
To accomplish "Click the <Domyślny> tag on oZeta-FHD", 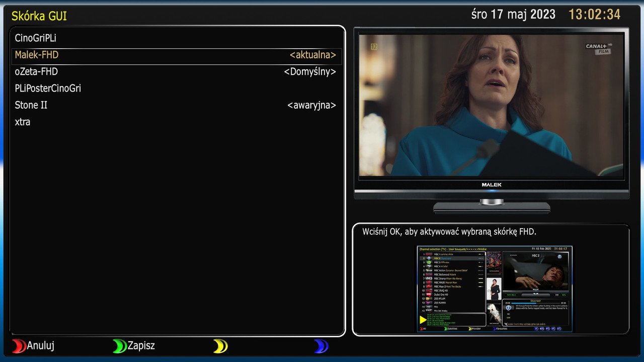I will pos(310,72).
